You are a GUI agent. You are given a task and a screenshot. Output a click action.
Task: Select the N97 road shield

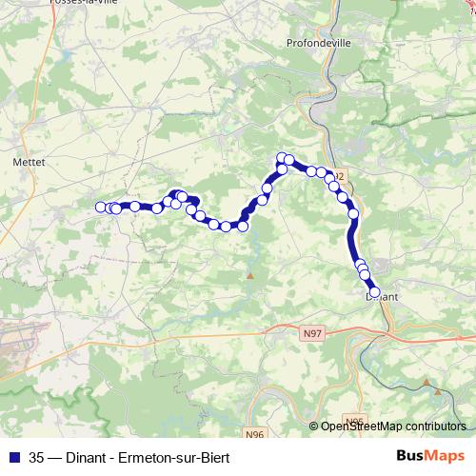[312, 333]
